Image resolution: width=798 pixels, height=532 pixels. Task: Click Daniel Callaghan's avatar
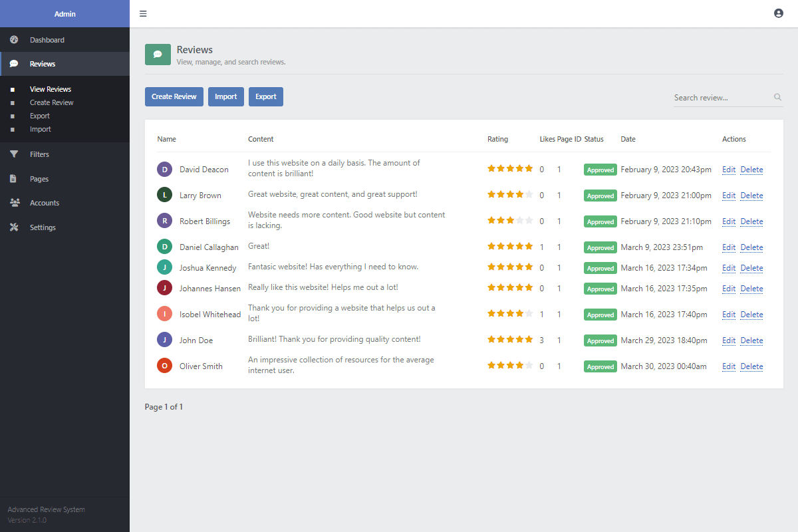(x=165, y=247)
